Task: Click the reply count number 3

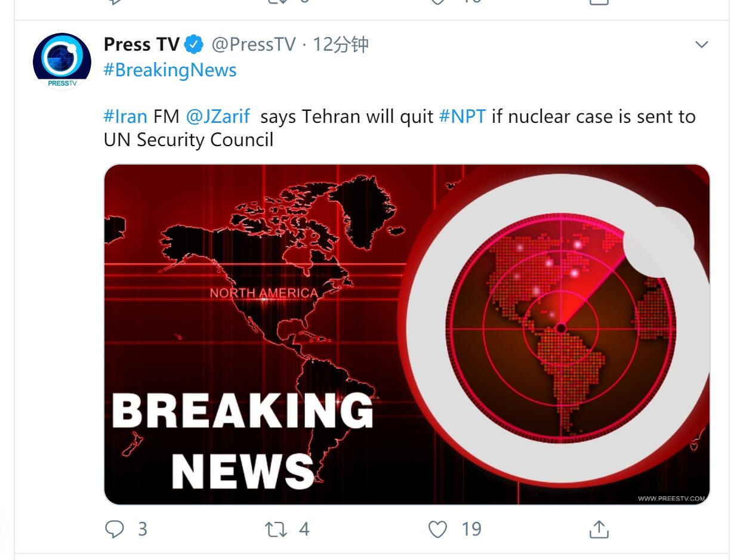Action: coord(142,529)
